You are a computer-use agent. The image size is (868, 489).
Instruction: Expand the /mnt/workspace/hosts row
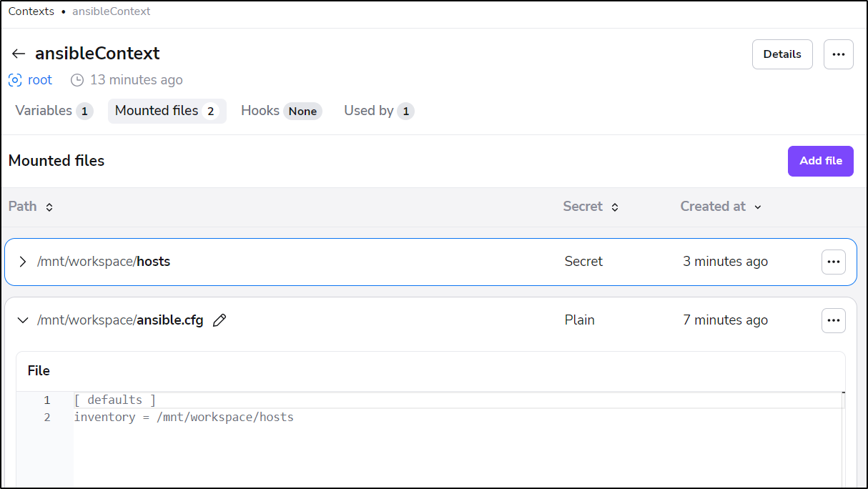[x=22, y=262]
